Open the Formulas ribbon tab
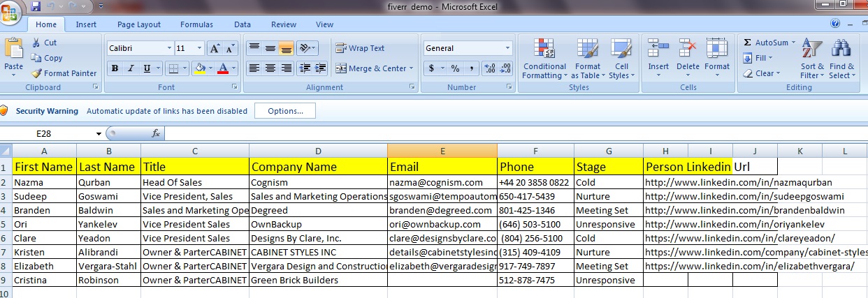This screenshot has height=298, width=868. tap(196, 24)
